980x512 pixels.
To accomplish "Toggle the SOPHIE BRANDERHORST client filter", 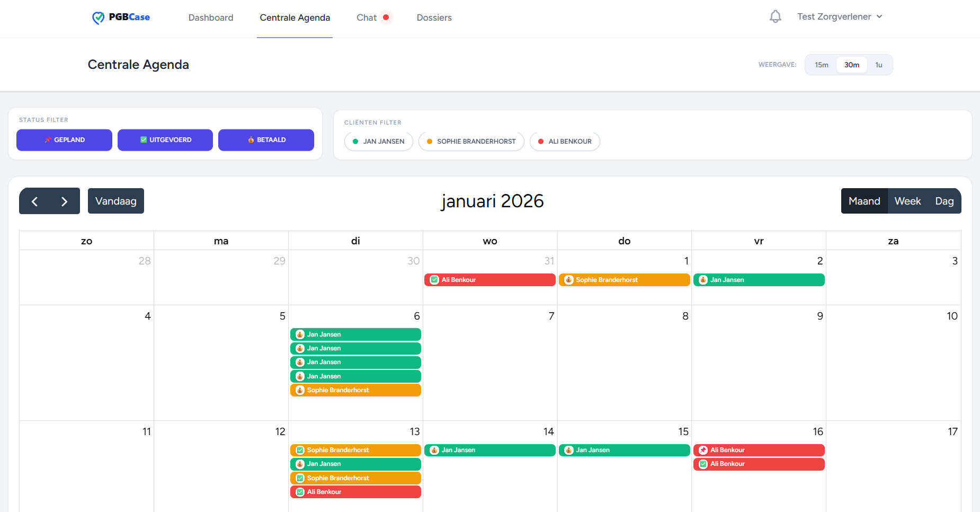I will pos(471,142).
